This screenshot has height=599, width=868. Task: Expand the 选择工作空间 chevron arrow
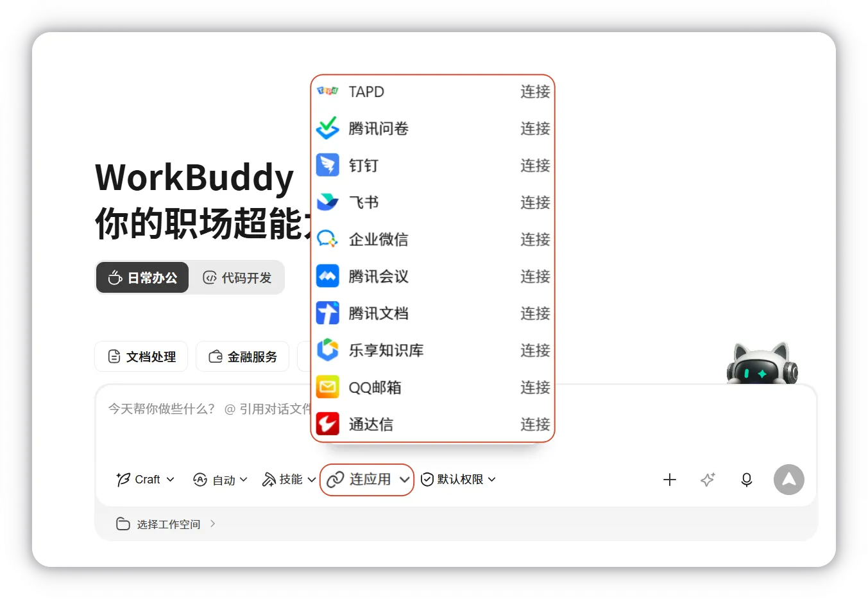point(212,524)
